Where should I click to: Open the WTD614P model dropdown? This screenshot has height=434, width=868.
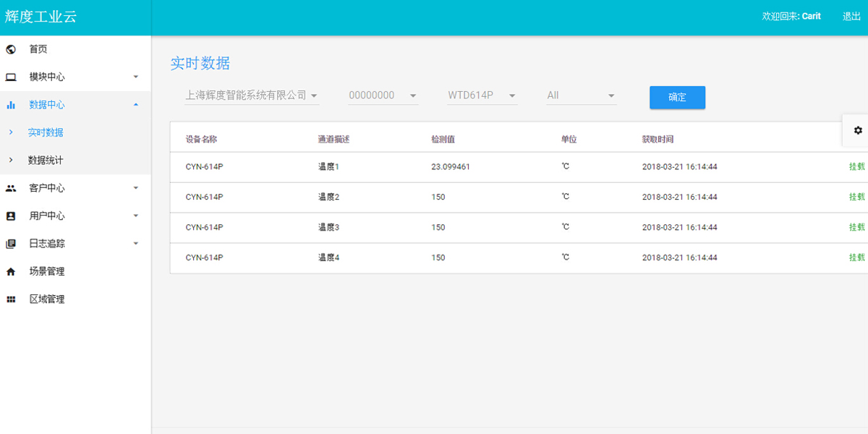(482, 95)
